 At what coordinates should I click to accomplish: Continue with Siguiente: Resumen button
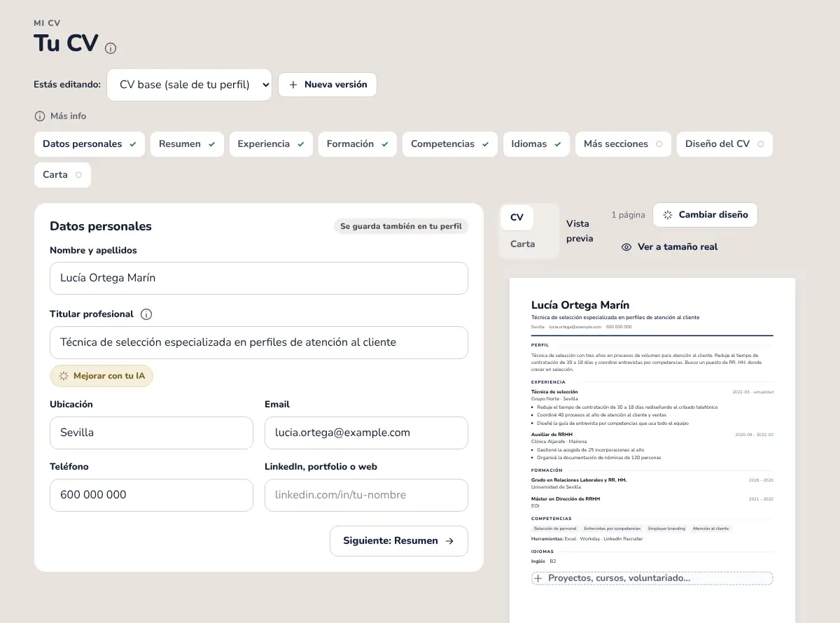point(399,541)
